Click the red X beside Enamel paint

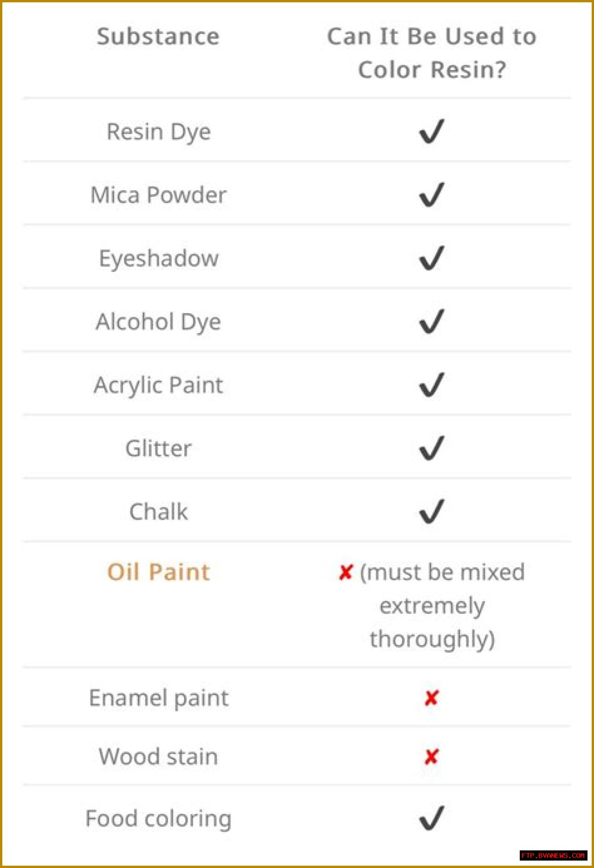tap(432, 698)
